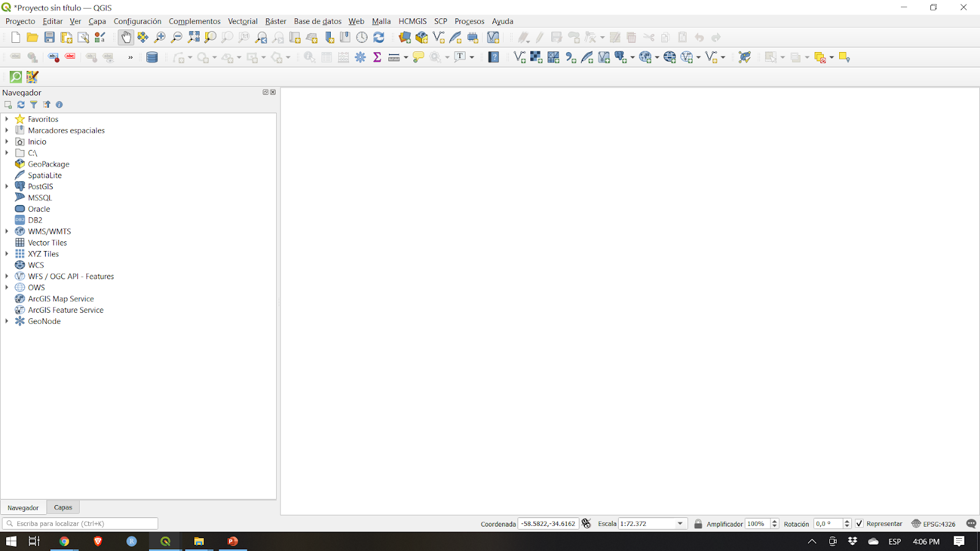Click the Coordenada input field

click(x=548, y=523)
